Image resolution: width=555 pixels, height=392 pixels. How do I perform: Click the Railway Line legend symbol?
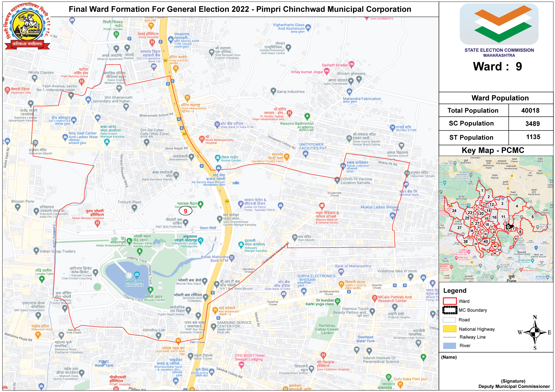pos(450,337)
